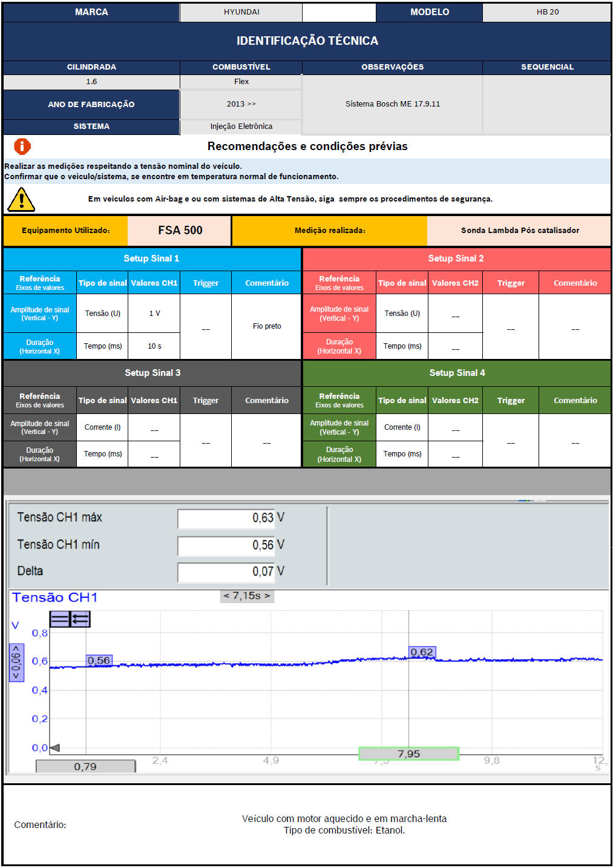Click the FSA 500 equipment cell
This screenshot has height=868, width=613.
coord(180,231)
